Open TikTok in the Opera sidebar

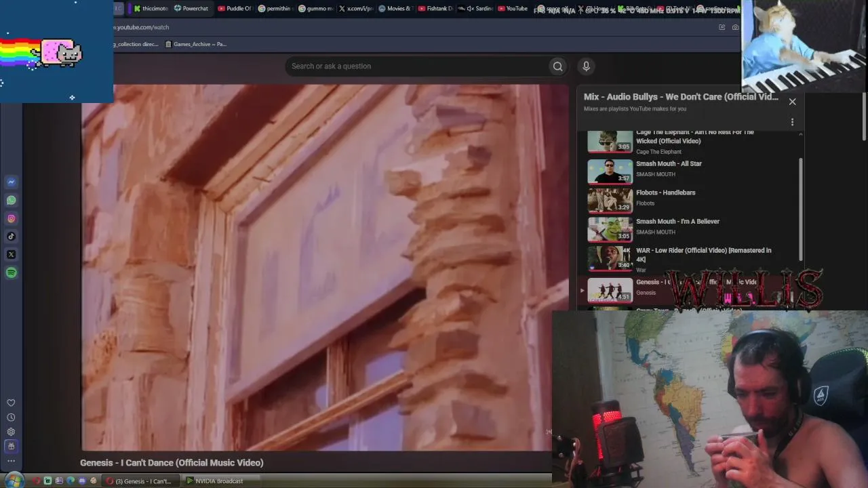coord(12,237)
